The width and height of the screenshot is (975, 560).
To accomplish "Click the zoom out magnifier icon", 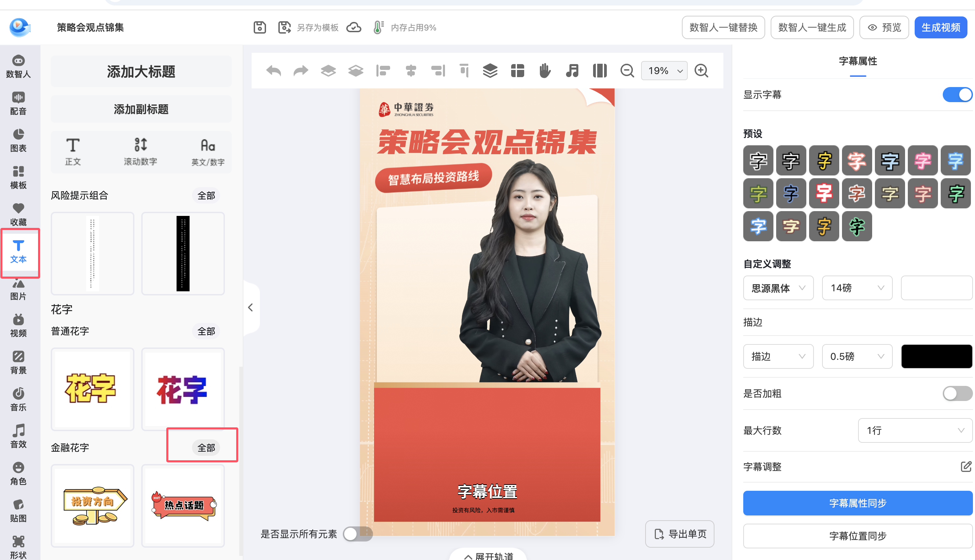I will coord(627,71).
